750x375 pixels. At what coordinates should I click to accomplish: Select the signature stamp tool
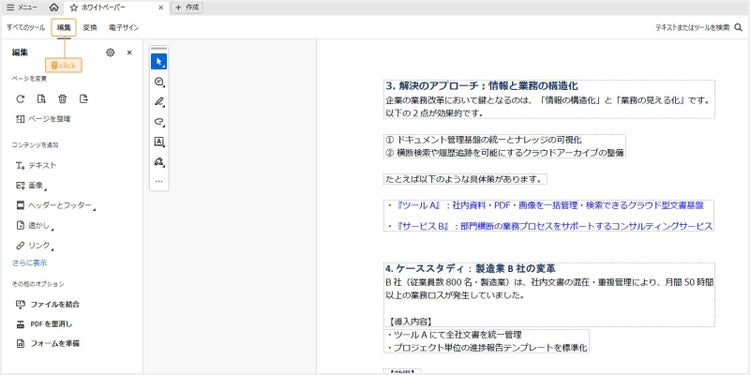159,162
